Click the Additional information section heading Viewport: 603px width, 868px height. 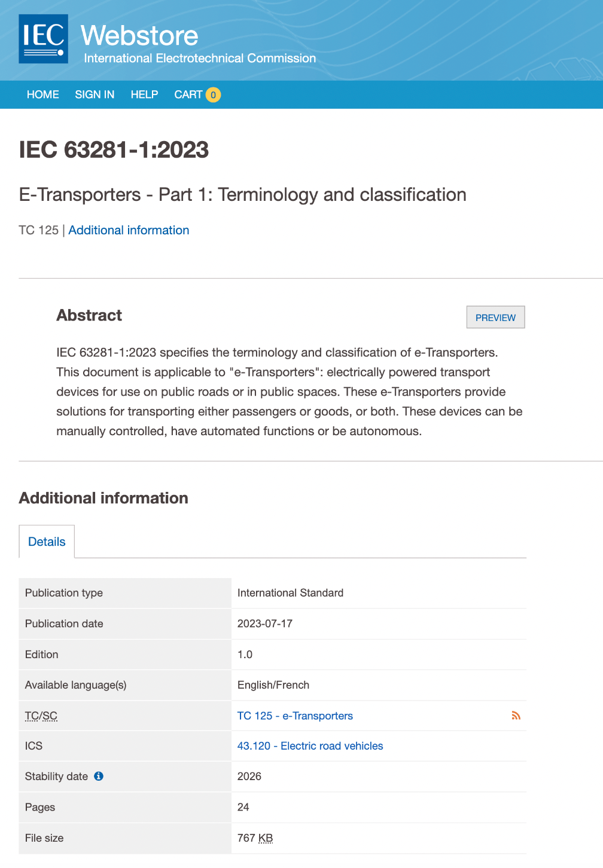tap(103, 498)
